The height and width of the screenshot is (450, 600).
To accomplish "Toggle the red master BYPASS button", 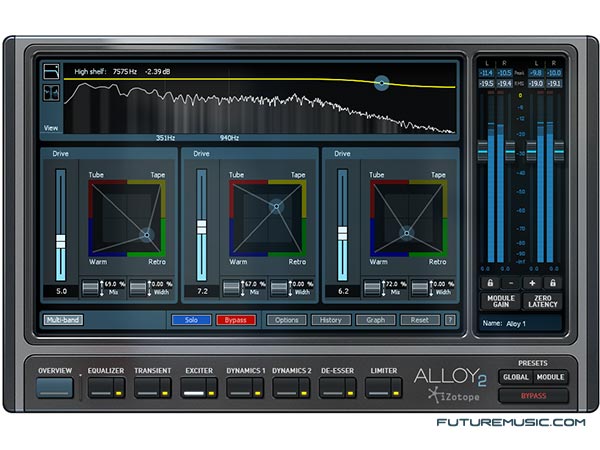I will (533, 396).
